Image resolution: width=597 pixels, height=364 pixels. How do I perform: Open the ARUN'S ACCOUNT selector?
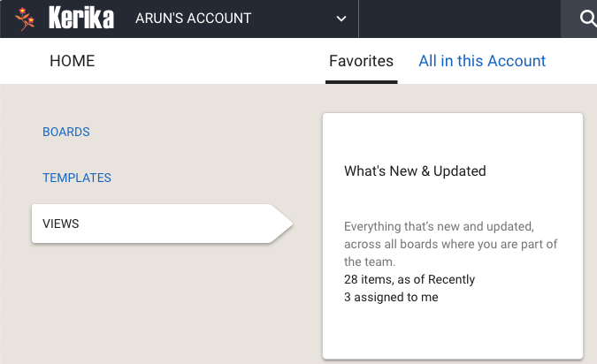[241, 19]
